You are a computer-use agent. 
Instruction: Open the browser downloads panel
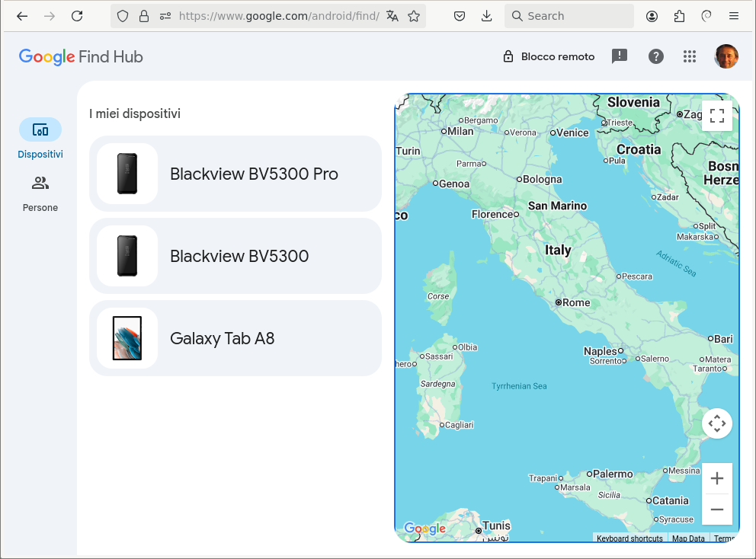487,17
